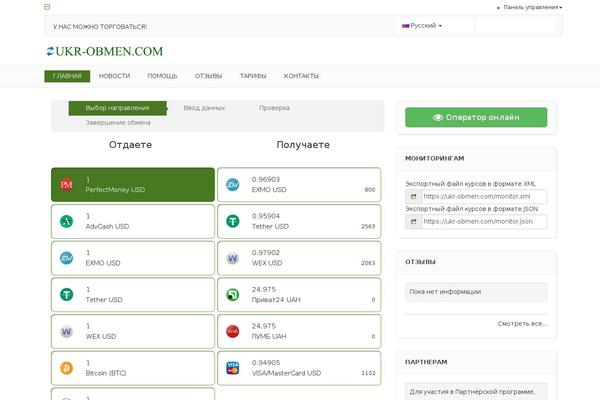
Task: Click the VISA/MasterCard USD card icon
Action: click(233, 368)
